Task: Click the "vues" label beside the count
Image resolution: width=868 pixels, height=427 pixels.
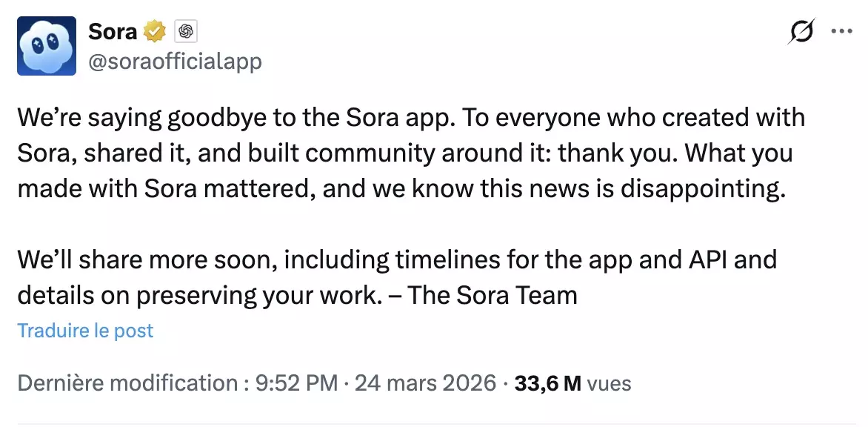Action: click(x=609, y=383)
